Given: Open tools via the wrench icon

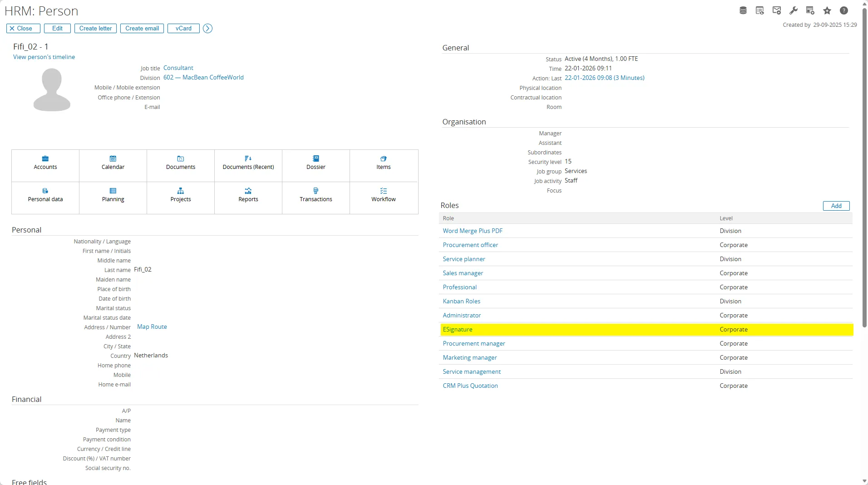Looking at the screenshot, I should [x=794, y=10].
